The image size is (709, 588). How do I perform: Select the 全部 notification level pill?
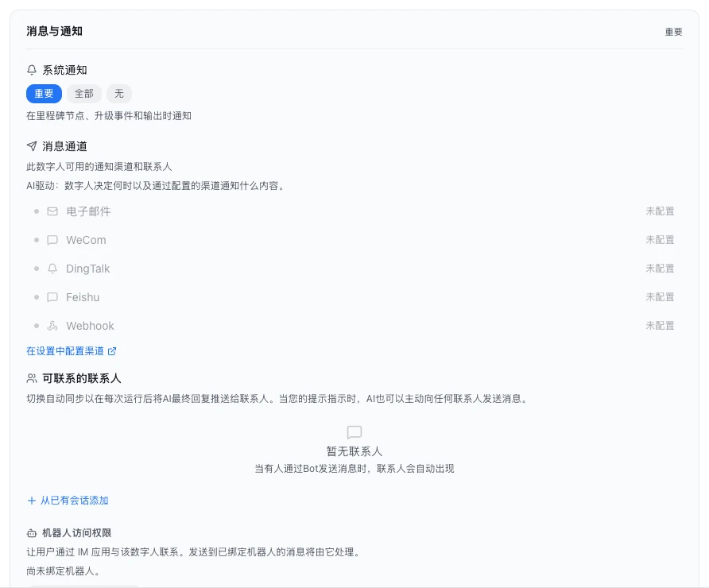click(84, 94)
